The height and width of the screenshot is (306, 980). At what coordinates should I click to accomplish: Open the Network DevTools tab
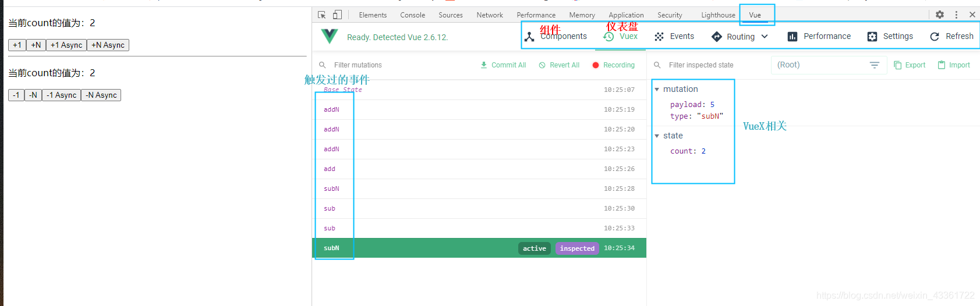(490, 15)
